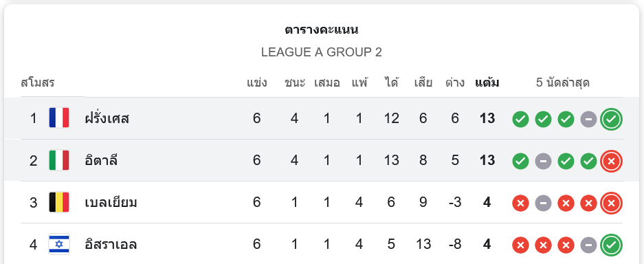644x264 pixels.
Task: Click the 5 นัดล่าสุด column header
Action: click(563, 83)
